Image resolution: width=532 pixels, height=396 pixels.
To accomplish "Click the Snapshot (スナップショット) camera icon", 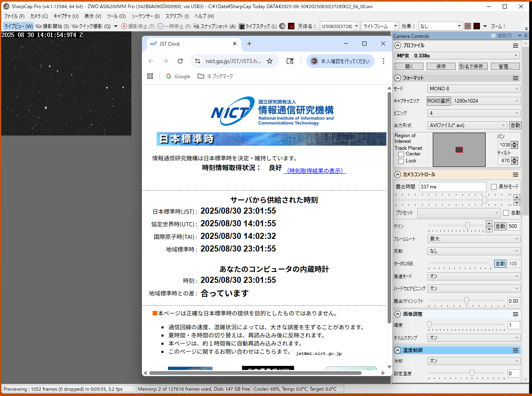I will point(196,26).
